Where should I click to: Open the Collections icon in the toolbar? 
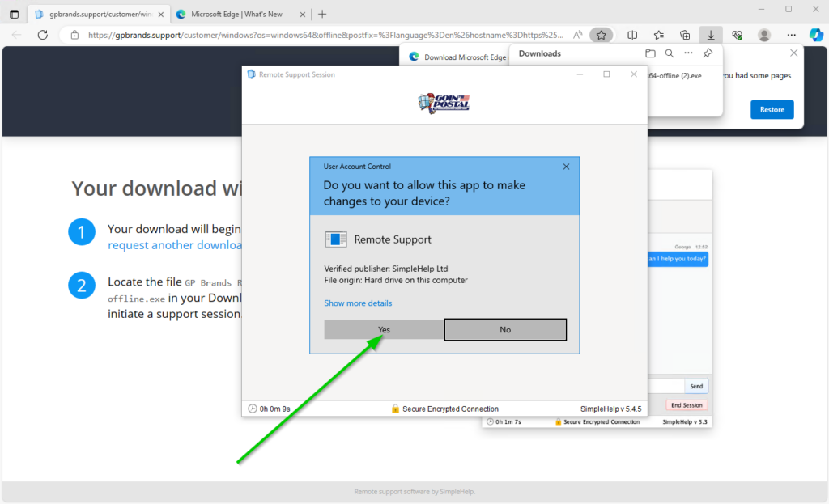(x=684, y=35)
